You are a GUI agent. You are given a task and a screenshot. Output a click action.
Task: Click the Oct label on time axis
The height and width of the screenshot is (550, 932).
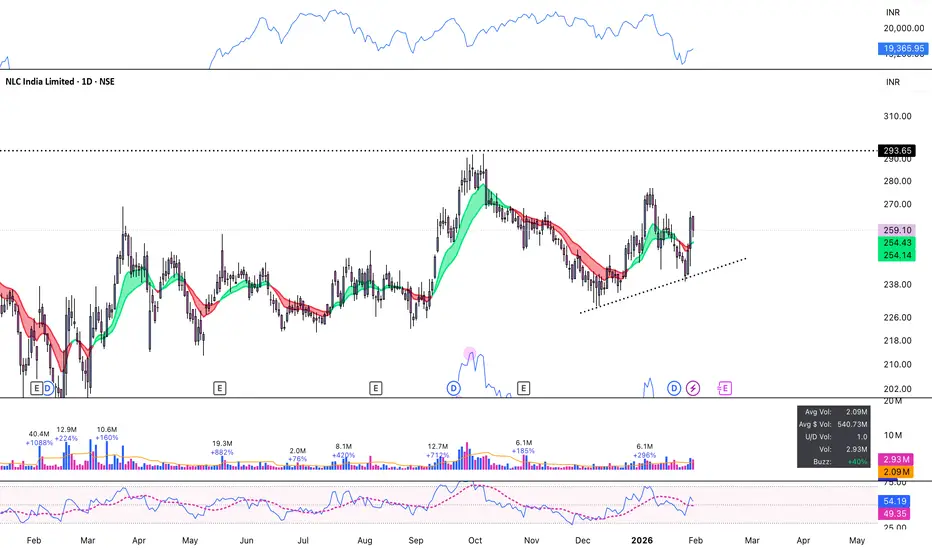click(475, 540)
